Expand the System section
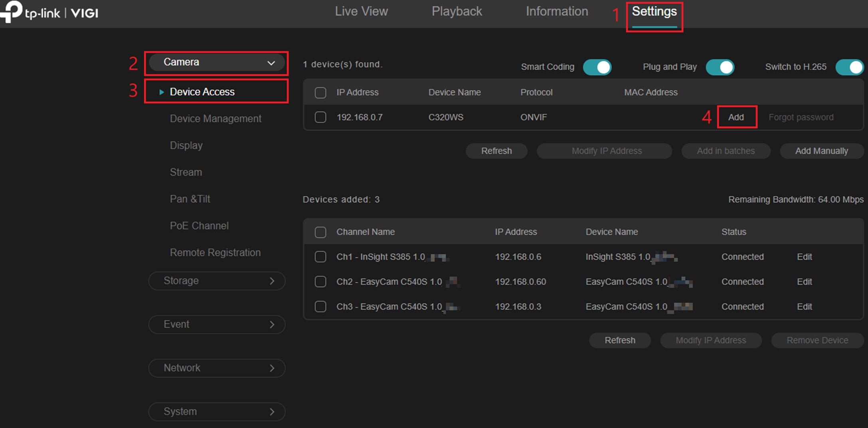Image resolution: width=868 pixels, height=428 pixels. [x=216, y=411]
